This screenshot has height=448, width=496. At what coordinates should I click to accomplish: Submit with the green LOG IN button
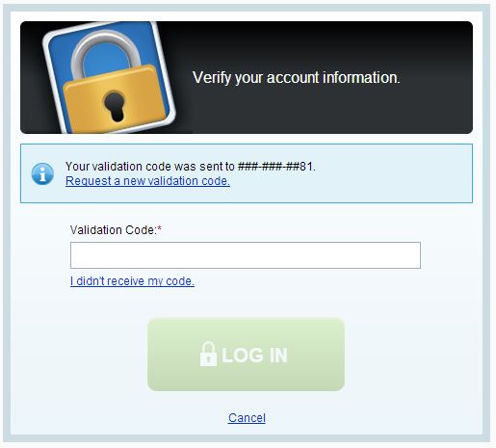(246, 355)
